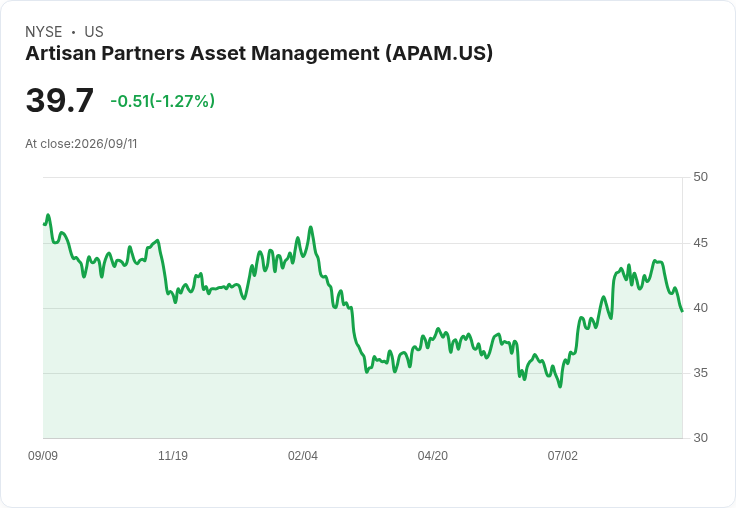Screen dimensions: 736x508
Task: Click the 09/09 date label on x-axis
Action: pyautogui.click(x=43, y=455)
